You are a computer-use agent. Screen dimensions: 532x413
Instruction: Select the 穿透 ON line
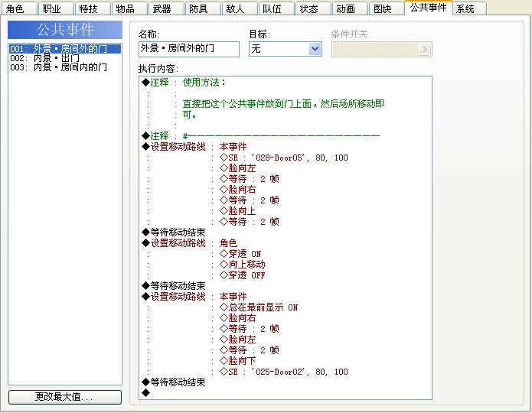285,254
